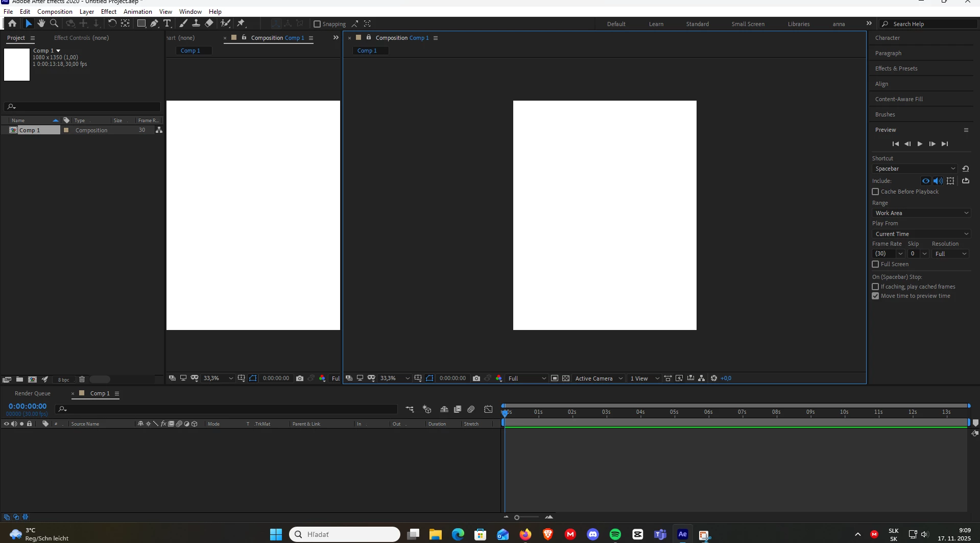Select the Horizontal Type tool
Screen dimensions: 980x543
click(167, 23)
